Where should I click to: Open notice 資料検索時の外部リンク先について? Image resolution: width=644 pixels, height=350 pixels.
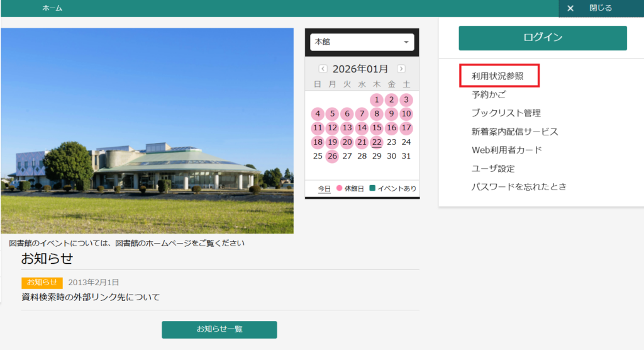91,297
